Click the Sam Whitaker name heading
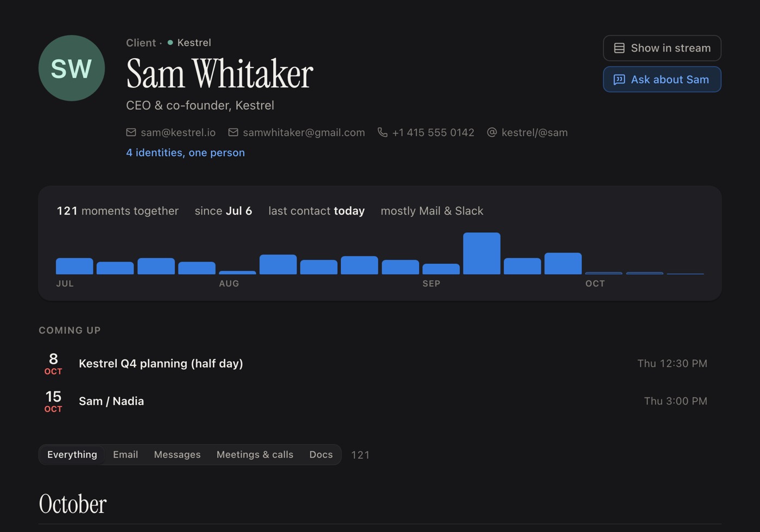The image size is (760, 532). [x=220, y=73]
